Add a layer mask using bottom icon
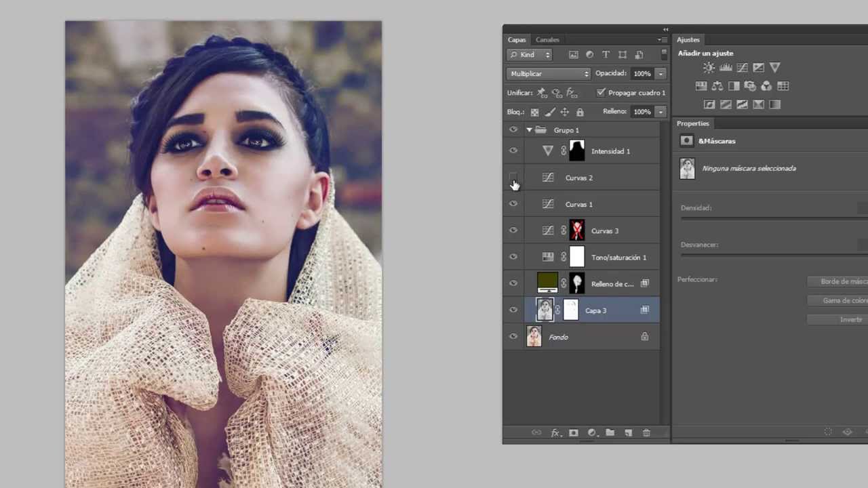The height and width of the screenshot is (488, 868). (x=574, y=432)
